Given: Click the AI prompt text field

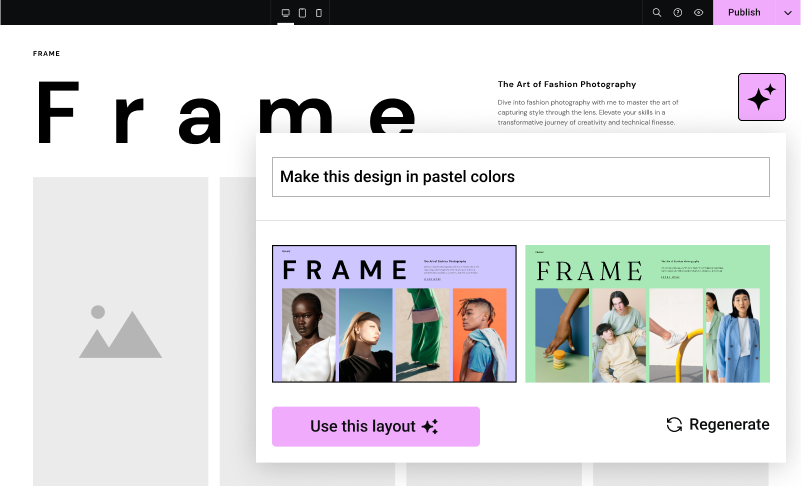Looking at the screenshot, I should [520, 177].
